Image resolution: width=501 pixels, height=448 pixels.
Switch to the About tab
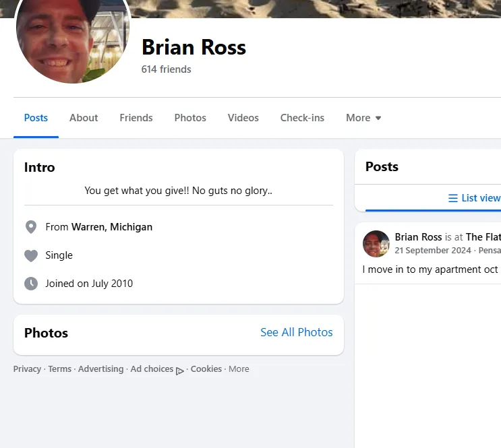pyautogui.click(x=84, y=118)
